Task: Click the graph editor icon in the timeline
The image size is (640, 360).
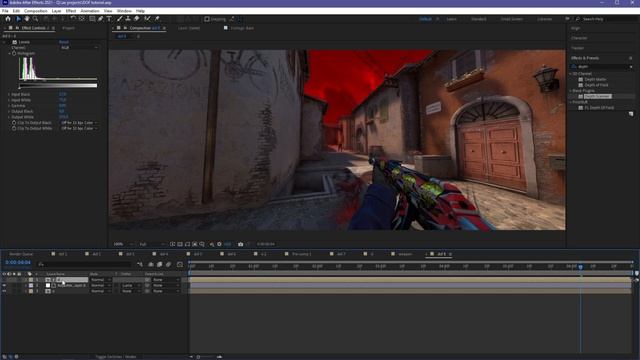Action: [x=180, y=264]
